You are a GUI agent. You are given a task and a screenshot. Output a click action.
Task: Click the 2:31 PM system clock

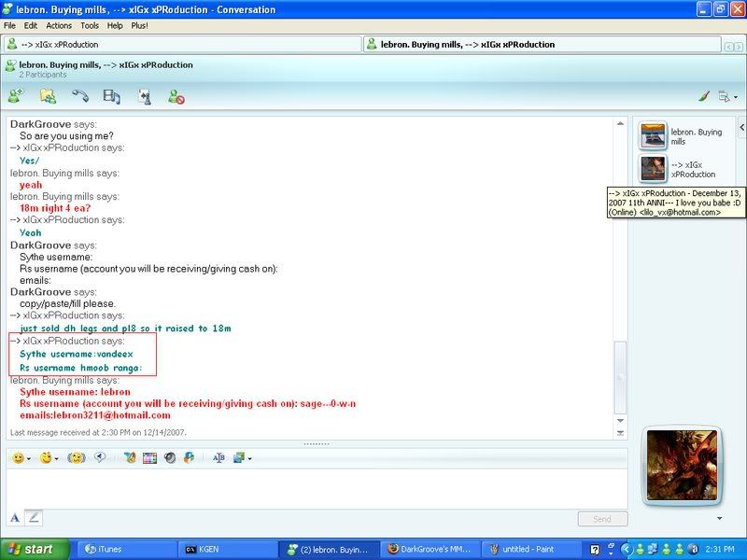coord(720,550)
